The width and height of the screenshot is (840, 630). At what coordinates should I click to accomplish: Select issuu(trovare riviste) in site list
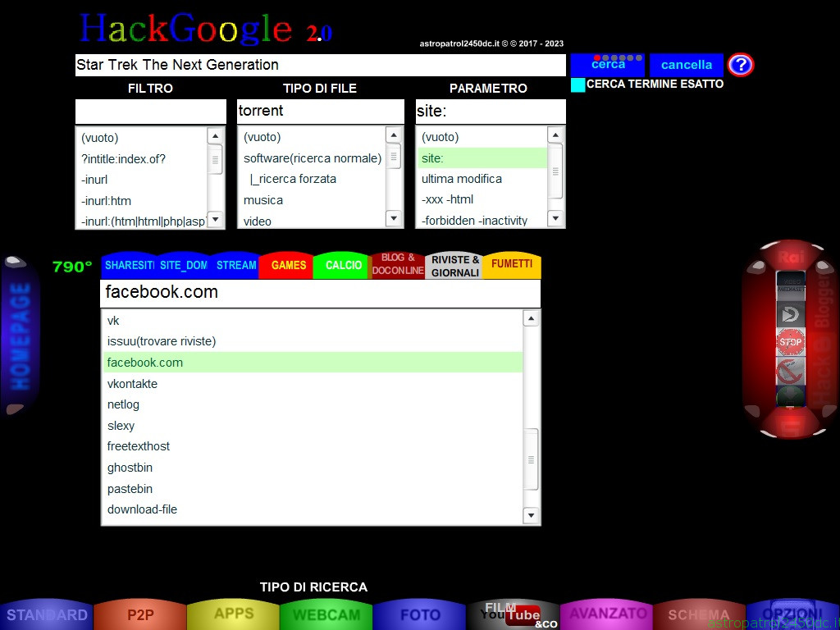313,341
